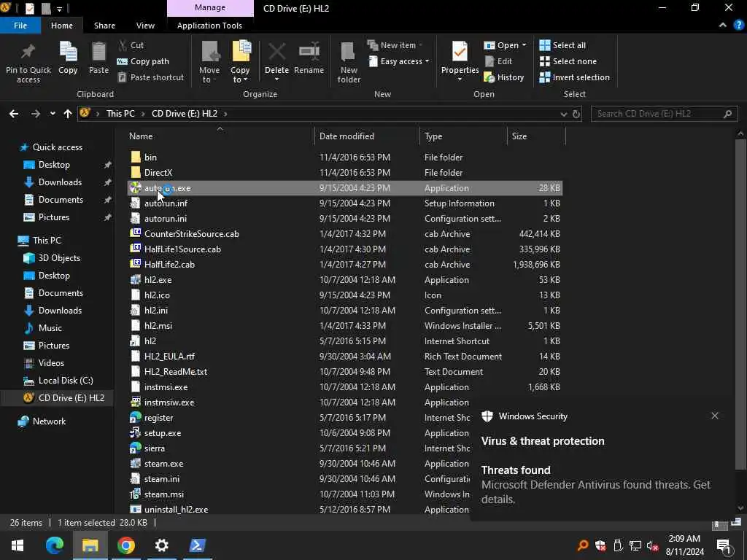Open Settings gear from taskbar
This screenshot has width=747, height=560.
coord(161,545)
